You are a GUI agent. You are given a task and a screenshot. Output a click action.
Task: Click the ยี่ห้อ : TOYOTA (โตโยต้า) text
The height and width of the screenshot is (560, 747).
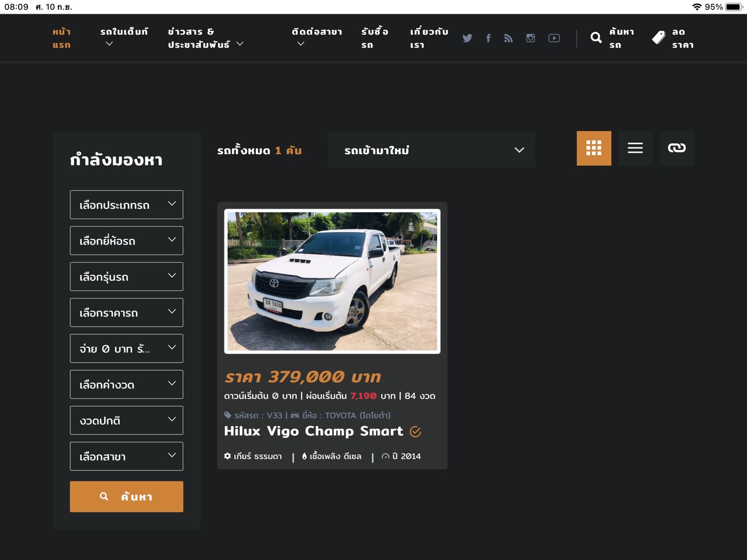(x=346, y=415)
